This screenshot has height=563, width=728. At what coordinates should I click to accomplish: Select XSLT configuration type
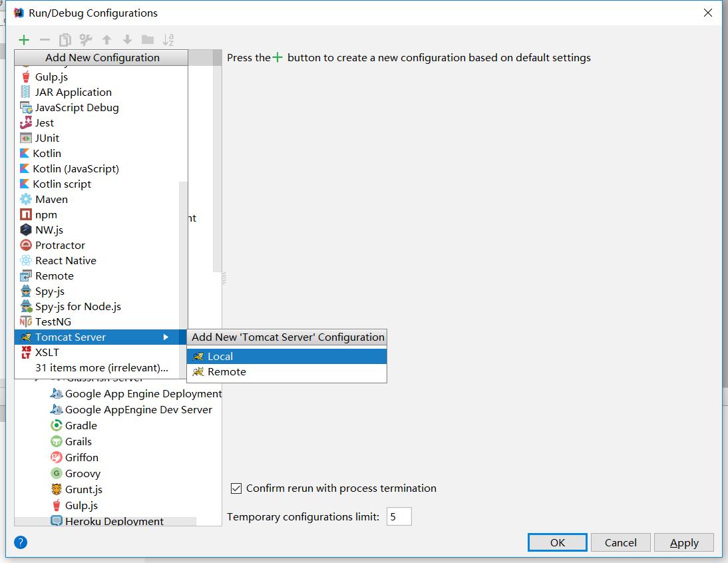97,352
